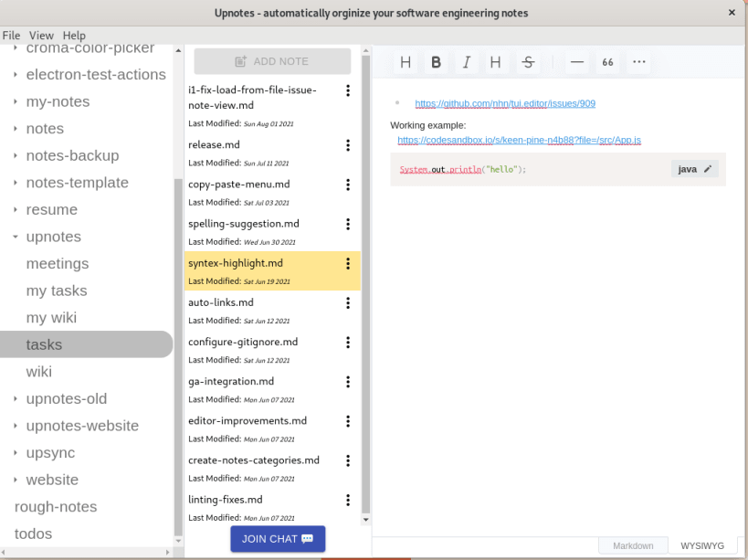Open options menu for editor-improvements.md

point(348,421)
